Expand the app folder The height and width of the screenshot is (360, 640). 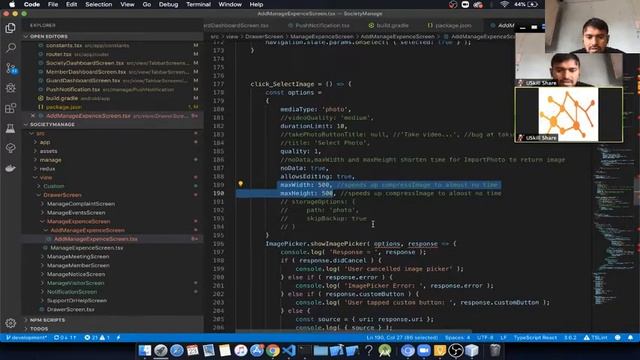pos(44,142)
